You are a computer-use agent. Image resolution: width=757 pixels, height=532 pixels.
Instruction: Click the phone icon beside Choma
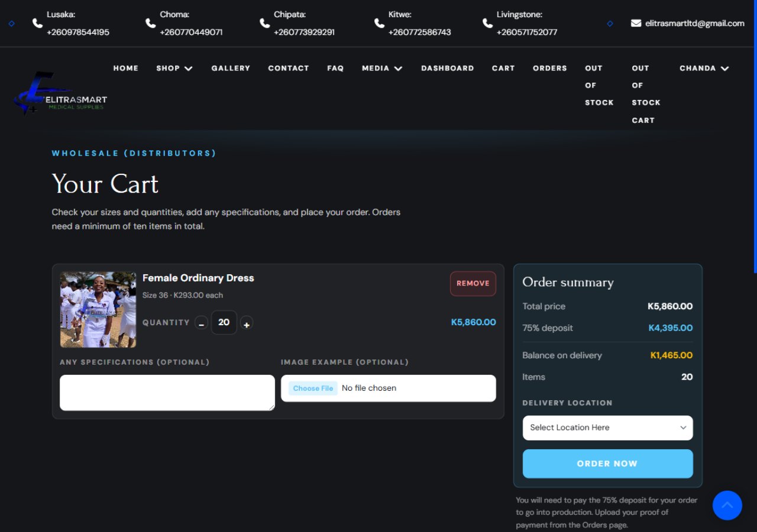point(150,23)
